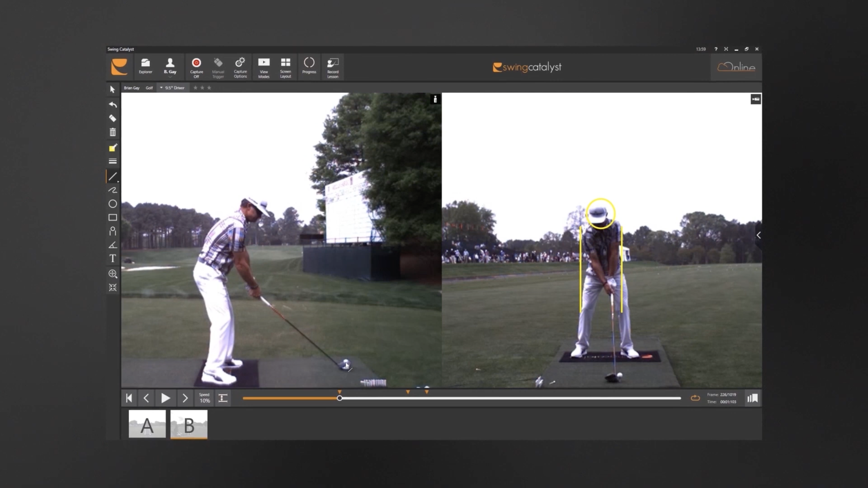
Task: Toggle the Online cloud status
Action: [x=736, y=67]
